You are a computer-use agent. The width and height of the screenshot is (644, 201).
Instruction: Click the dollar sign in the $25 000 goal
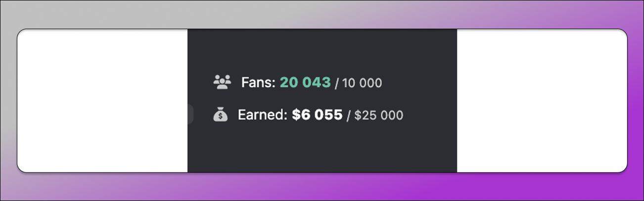point(358,116)
